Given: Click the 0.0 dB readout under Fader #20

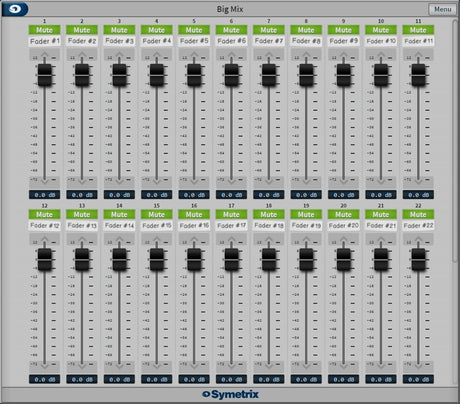Looking at the screenshot, I should (x=343, y=379).
